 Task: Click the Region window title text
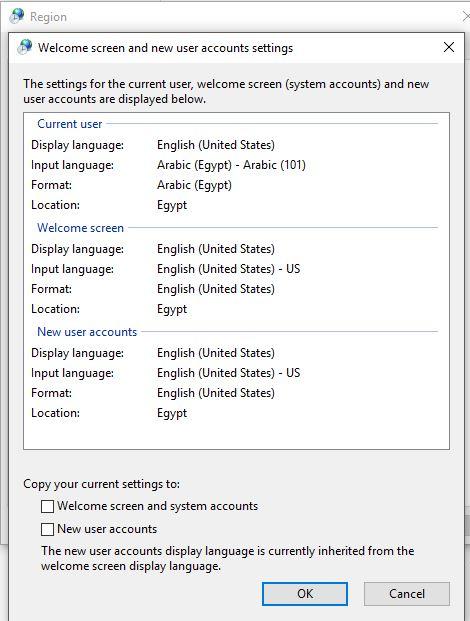click(x=48, y=17)
